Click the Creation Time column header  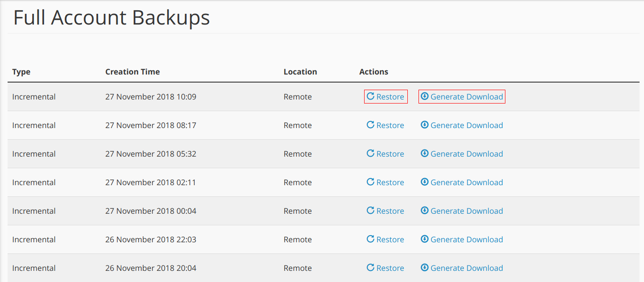[132, 72]
